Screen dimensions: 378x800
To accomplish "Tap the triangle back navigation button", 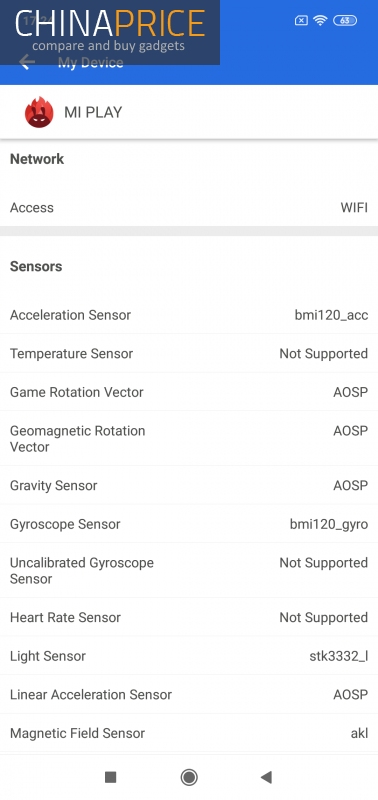I will pyautogui.click(x=266, y=777).
